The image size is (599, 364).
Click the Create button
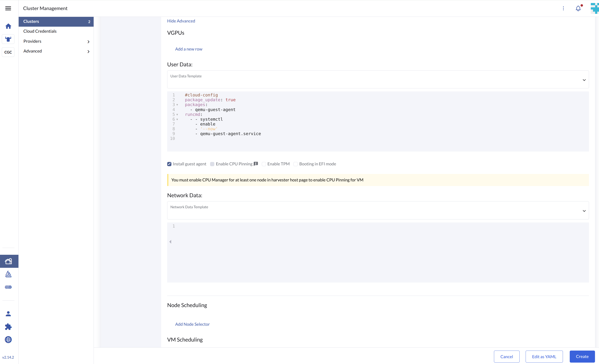582,356
